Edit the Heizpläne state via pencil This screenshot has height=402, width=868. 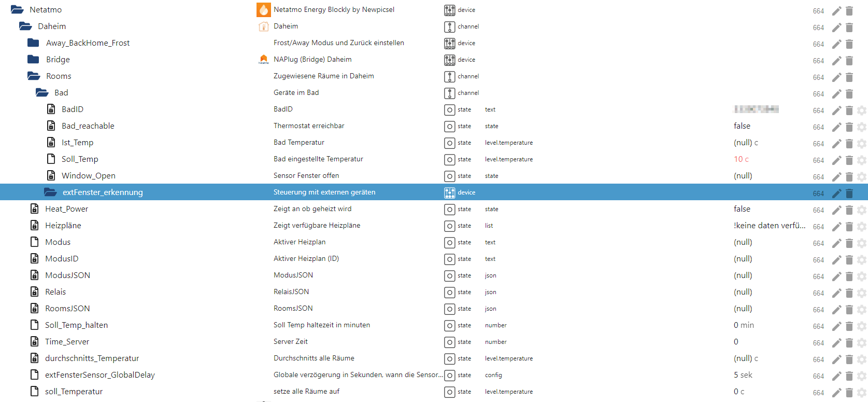[x=836, y=227]
